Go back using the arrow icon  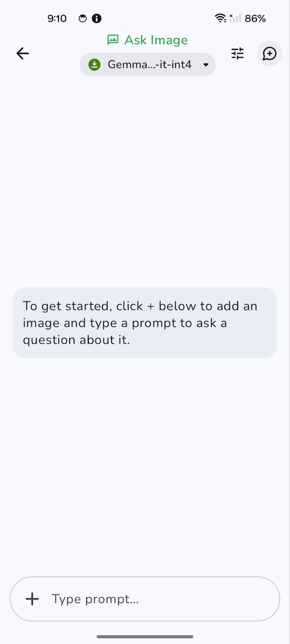[23, 53]
